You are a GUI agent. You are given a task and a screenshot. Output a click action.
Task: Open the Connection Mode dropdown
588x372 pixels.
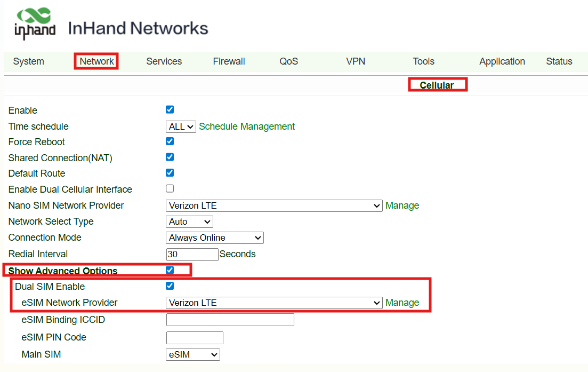click(214, 238)
